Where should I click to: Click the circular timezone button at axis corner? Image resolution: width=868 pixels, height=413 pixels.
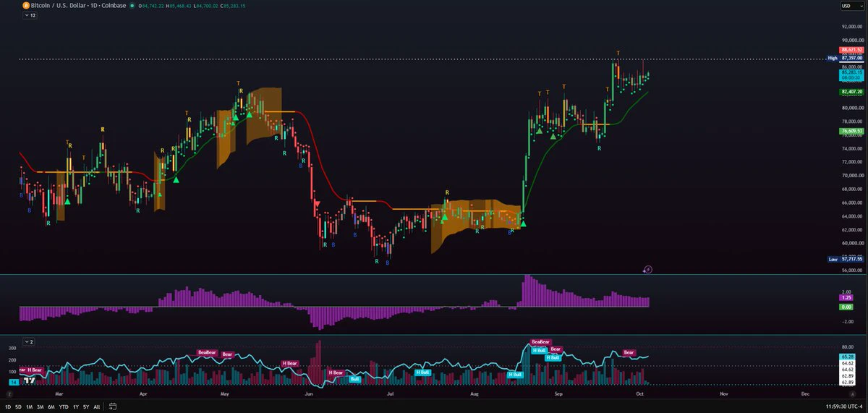[8, 395]
